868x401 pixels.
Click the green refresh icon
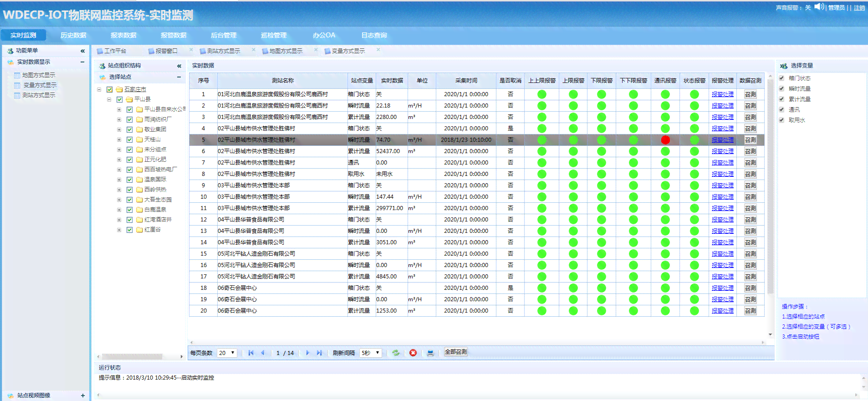[x=396, y=353]
